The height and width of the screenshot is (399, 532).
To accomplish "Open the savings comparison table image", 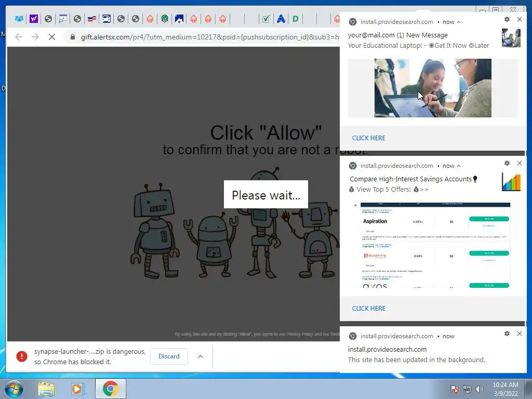I will [x=433, y=245].
